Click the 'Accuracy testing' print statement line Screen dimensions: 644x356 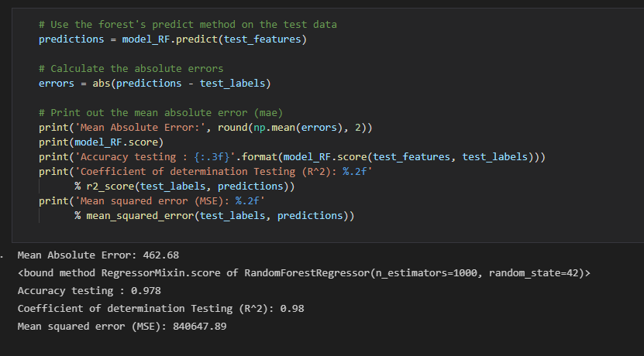[292, 157]
